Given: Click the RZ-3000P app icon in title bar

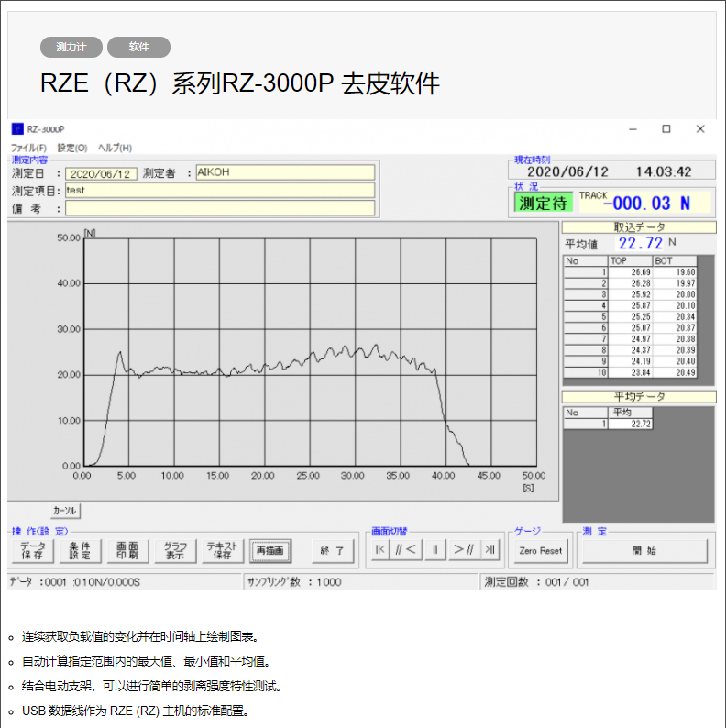Looking at the screenshot, I should click(x=17, y=128).
